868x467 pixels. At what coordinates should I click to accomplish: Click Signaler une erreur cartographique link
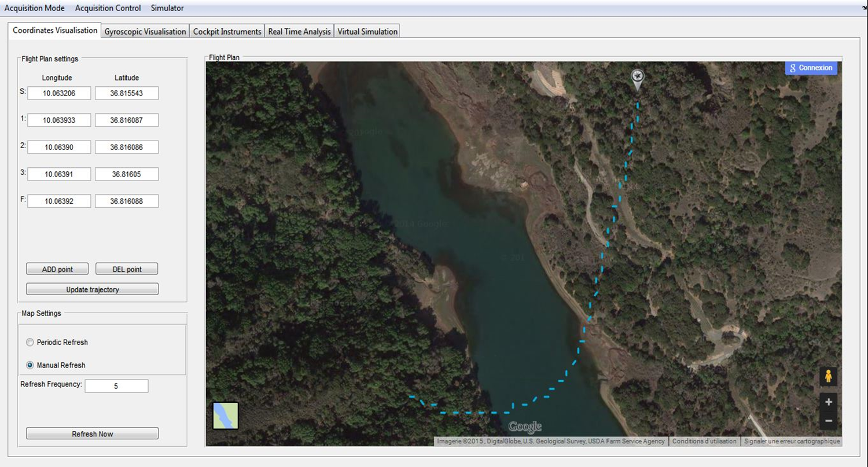point(792,441)
